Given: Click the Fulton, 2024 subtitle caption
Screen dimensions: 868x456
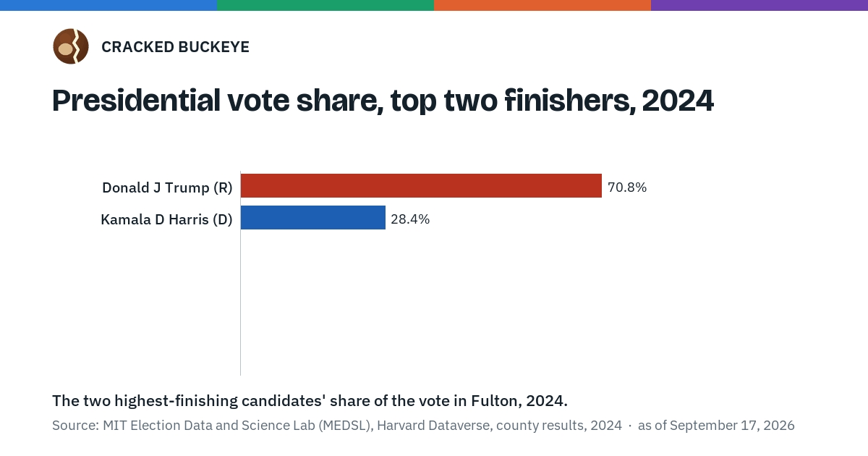Looking at the screenshot, I should [x=310, y=401].
